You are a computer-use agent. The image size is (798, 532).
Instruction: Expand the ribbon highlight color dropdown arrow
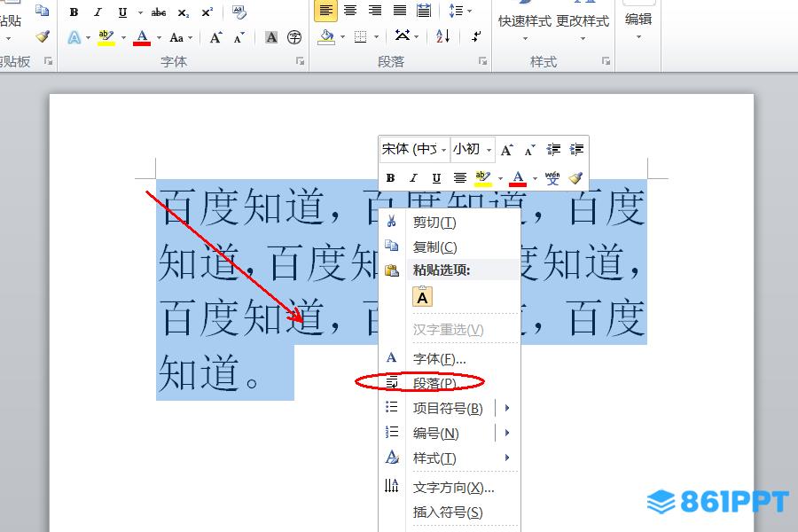123,37
